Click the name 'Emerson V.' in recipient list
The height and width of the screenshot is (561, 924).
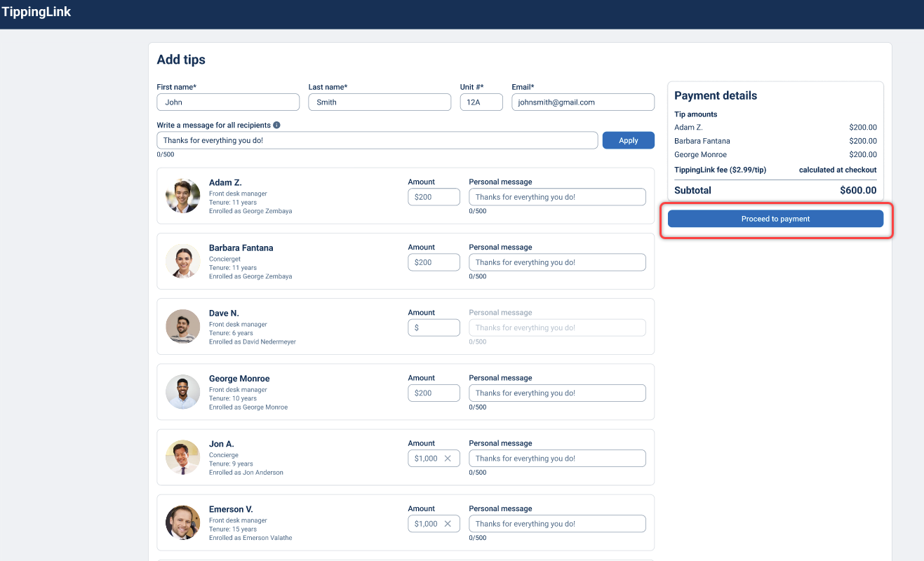(x=231, y=509)
